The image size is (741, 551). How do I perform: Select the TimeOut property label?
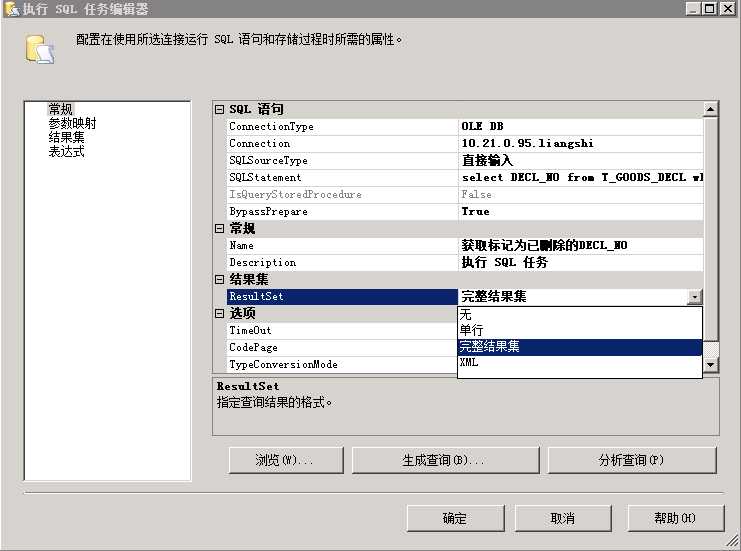pos(342,331)
